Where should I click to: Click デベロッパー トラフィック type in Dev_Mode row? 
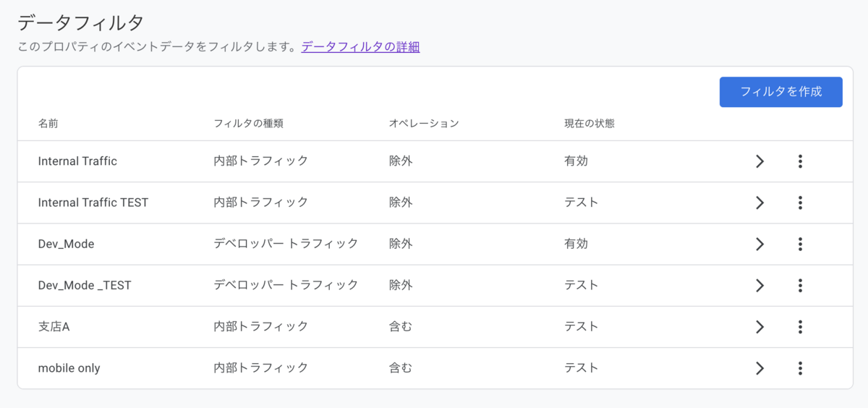click(286, 244)
